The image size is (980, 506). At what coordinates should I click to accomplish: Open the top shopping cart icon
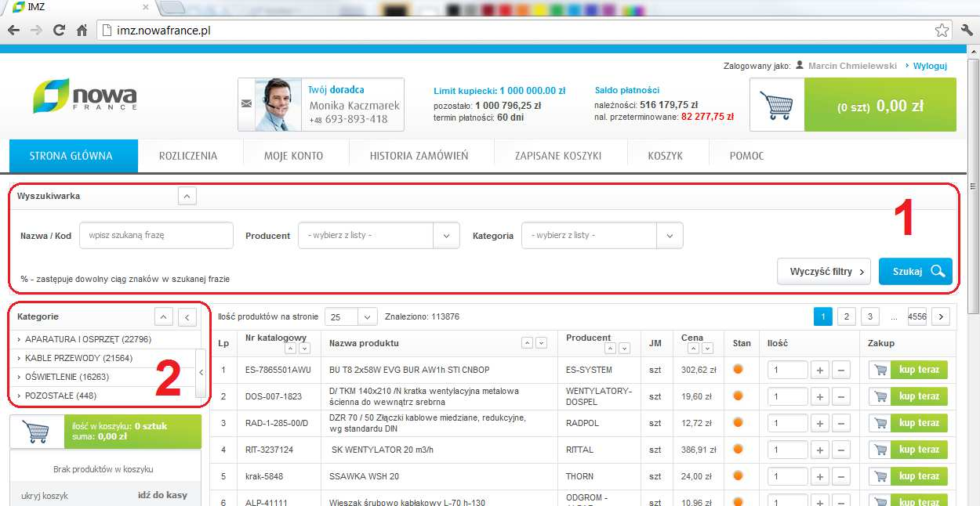[x=776, y=105]
